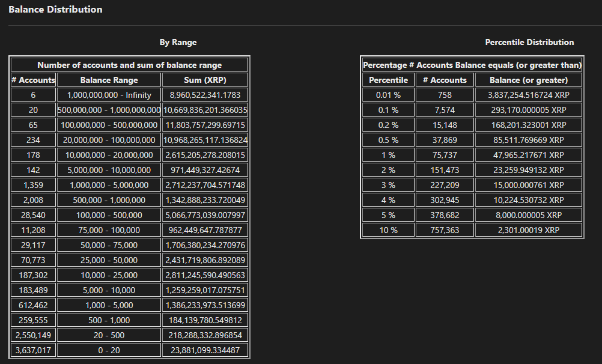Select the 47,965.217671 XRP balance cell
Viewport: 602px width, 364px height.
pyautogui.click(x=529, y=155)
